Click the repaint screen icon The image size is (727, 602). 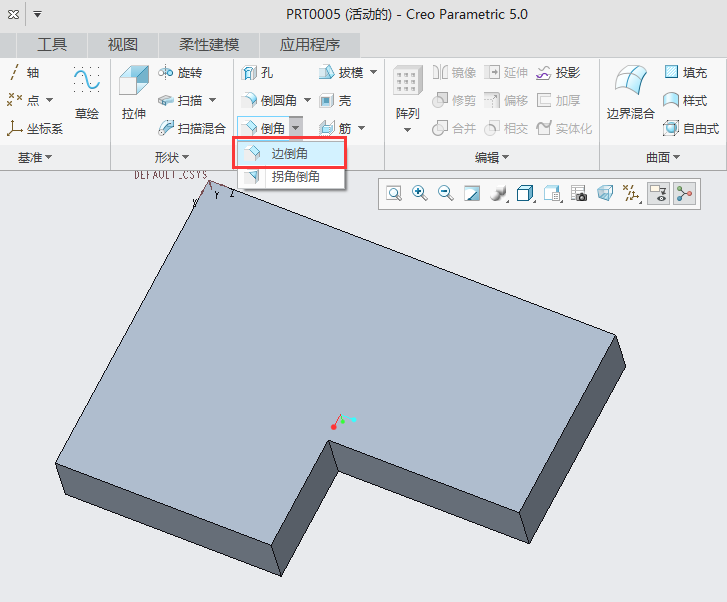pyautogui.click(x=472, y=193)
